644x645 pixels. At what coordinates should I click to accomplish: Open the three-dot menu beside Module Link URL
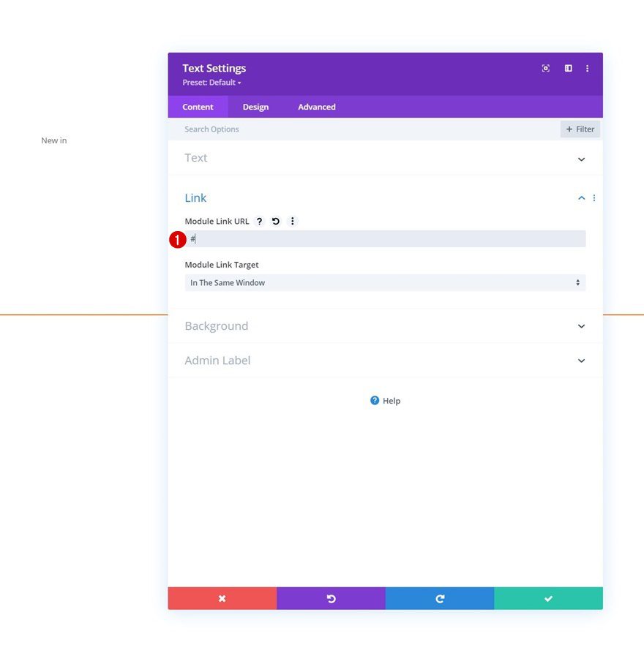pos(292,221)
